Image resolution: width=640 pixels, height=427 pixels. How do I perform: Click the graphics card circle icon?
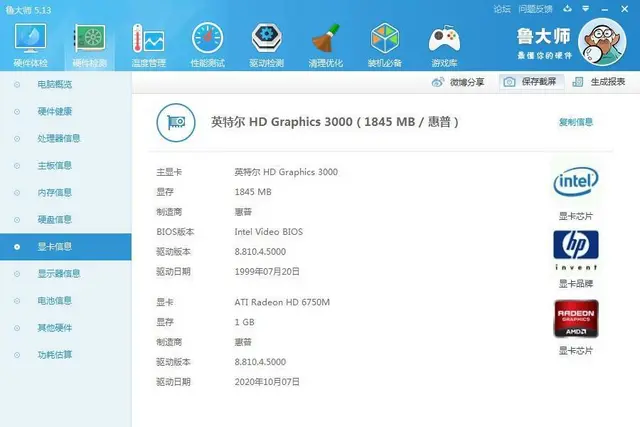pos(176,122)
